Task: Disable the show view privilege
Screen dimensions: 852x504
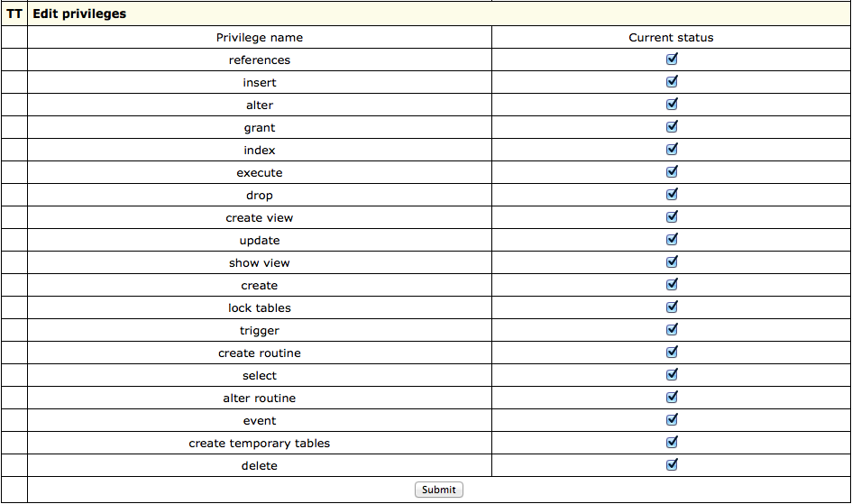Action: coord(672,262)
